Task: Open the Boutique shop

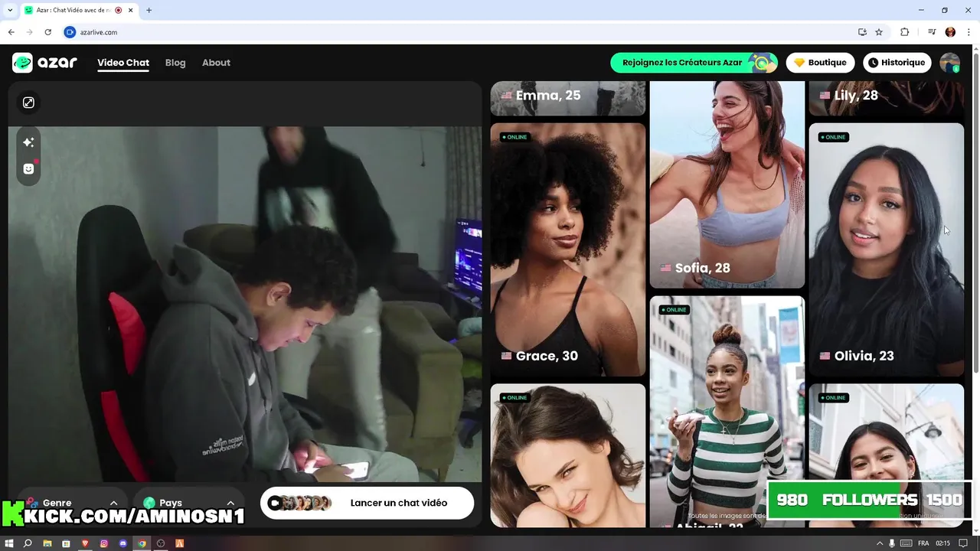Action: [x=820, y=63]
